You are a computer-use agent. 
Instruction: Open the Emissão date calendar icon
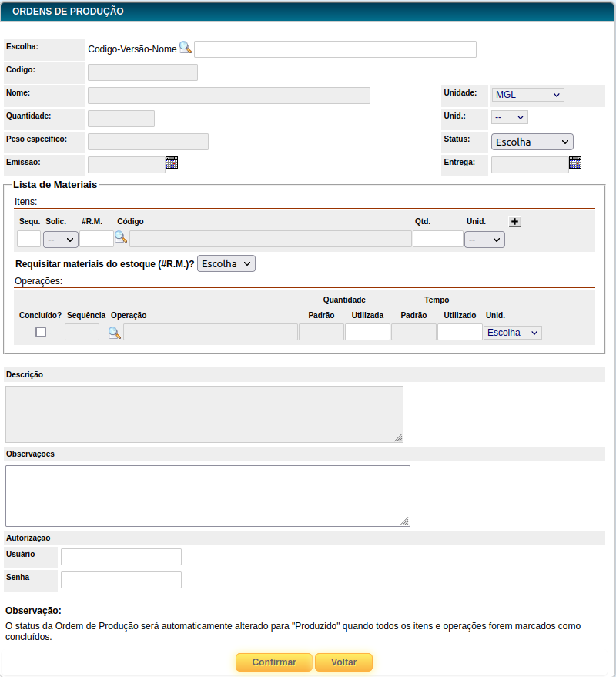(x=172, y=163)
